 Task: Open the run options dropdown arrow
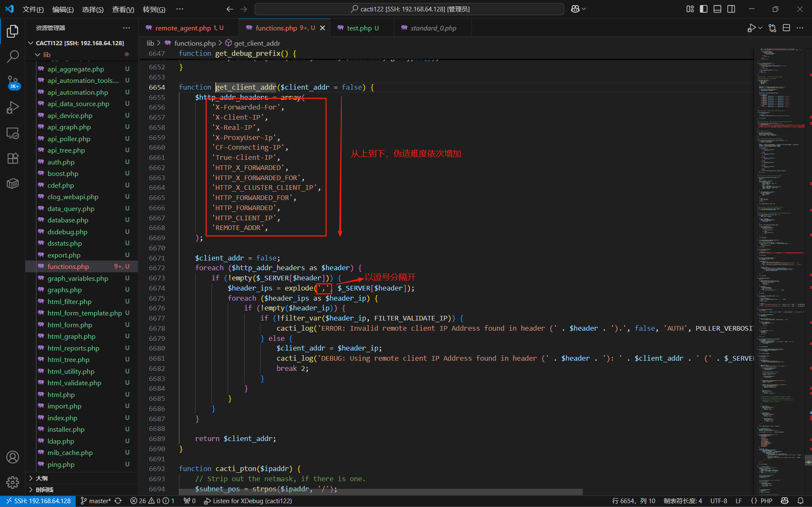pyautogui.click(x=760, y=28)
